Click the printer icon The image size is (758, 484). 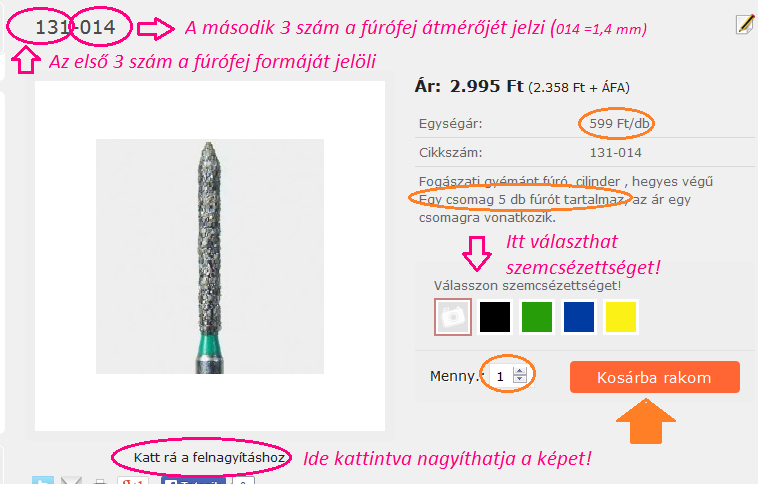(x=100, y=481)
